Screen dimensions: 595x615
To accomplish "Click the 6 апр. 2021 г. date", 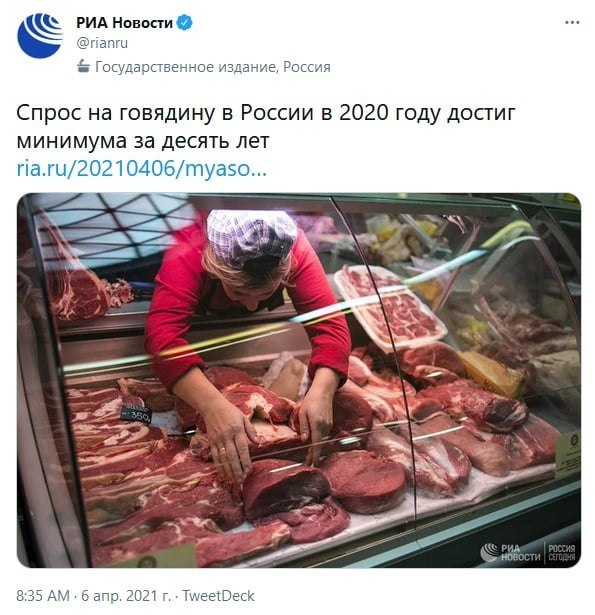I will pyautogui.click(x=126, y=596).
